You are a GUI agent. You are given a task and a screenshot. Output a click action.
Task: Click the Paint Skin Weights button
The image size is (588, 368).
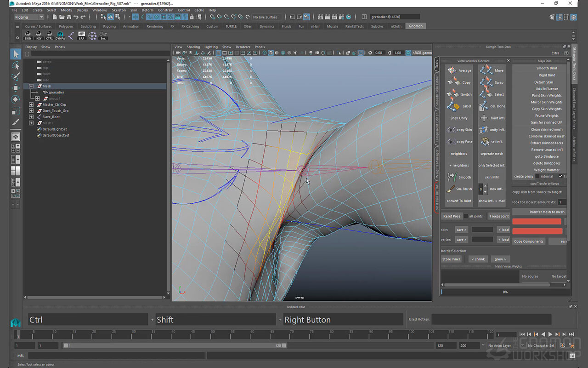[x=546, y=95]
